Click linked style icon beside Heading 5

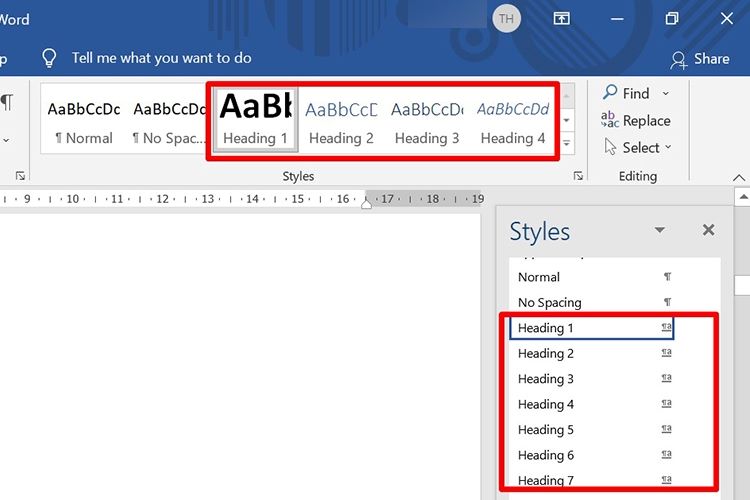[x=666, y=429]
